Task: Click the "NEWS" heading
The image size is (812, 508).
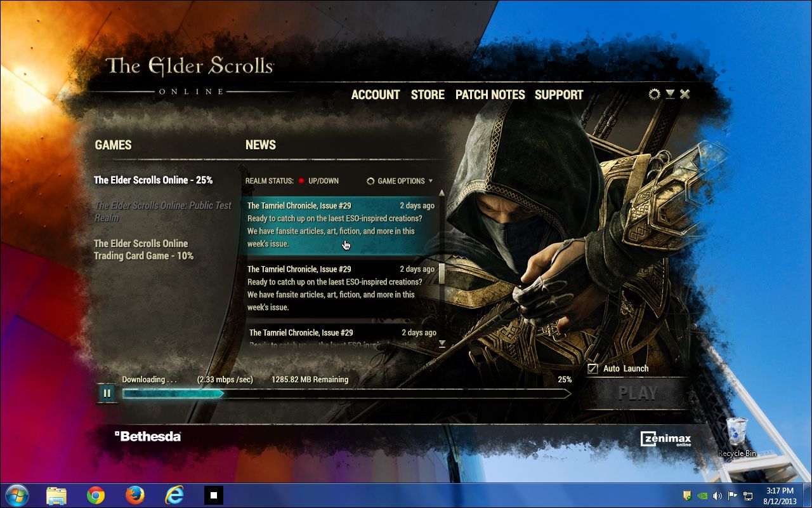Action: point(261,145)
